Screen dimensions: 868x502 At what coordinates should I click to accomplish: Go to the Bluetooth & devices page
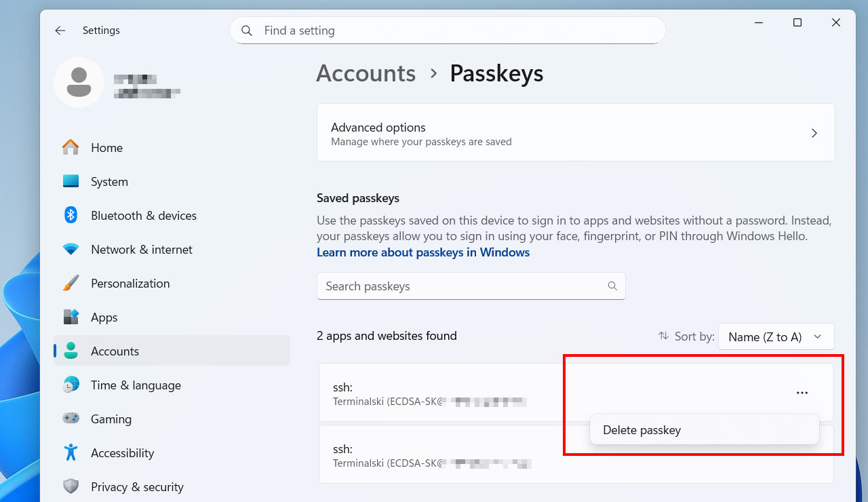pyautogui.click(x=172, y=216)
